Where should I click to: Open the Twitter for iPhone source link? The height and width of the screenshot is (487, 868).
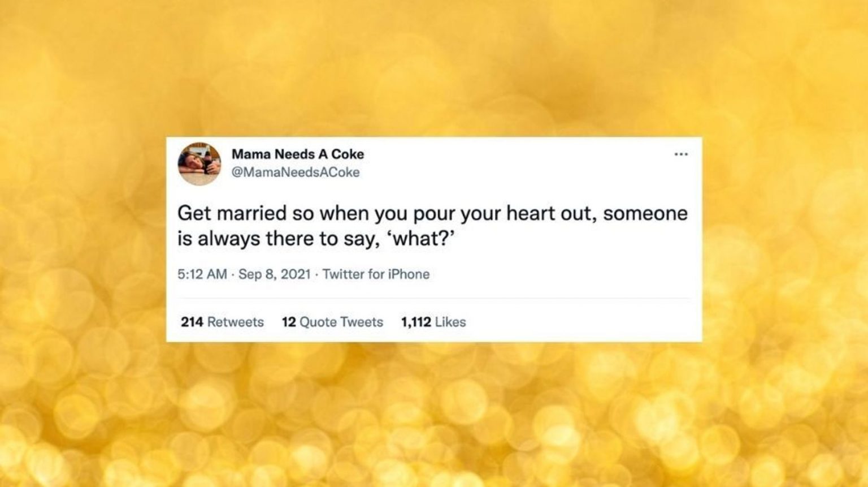coord(376,274)
